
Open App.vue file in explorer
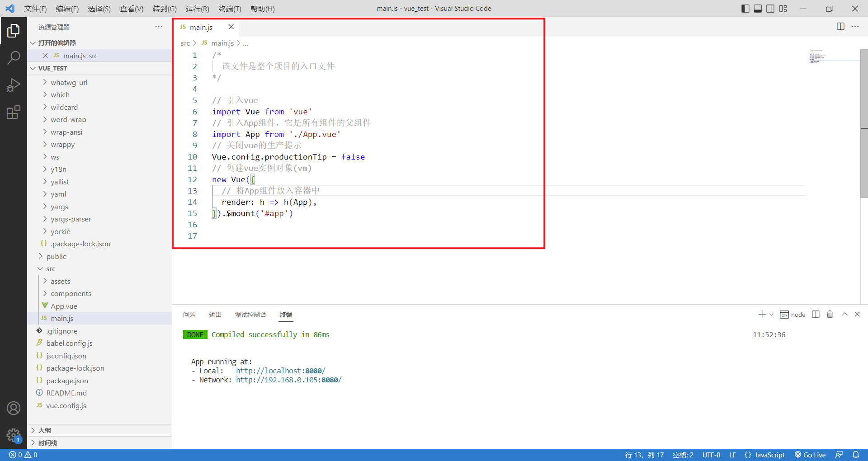99,306
